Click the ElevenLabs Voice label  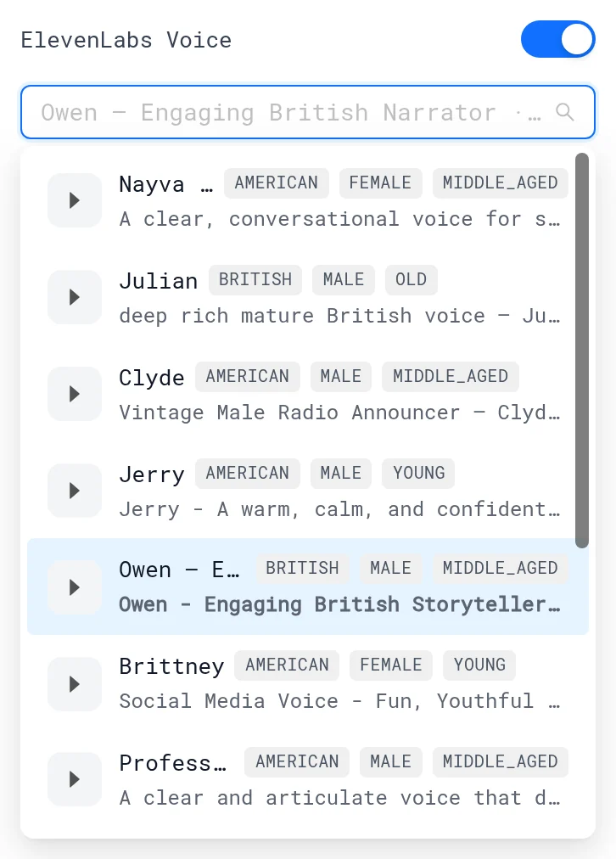126,40
